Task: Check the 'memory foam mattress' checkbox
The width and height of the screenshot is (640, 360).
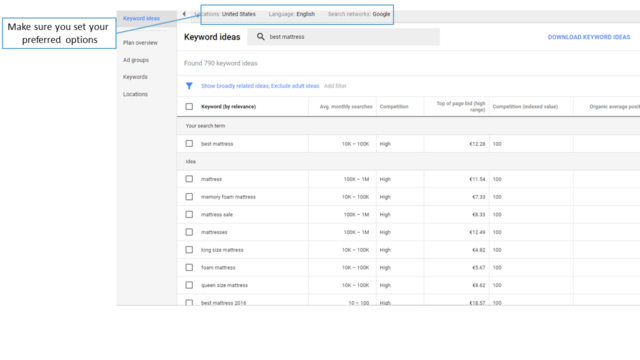Action: pyautogui.click(x=189, y=197)
